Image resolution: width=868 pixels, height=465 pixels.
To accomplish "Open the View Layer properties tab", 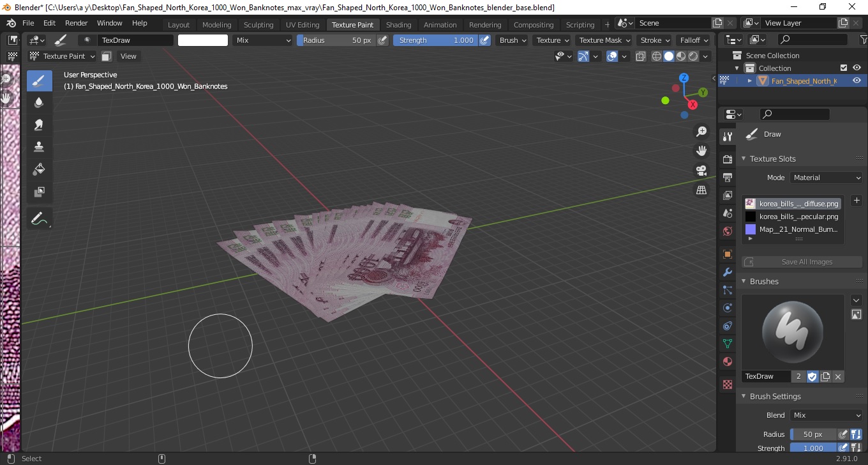I will [x=727, y=195].
